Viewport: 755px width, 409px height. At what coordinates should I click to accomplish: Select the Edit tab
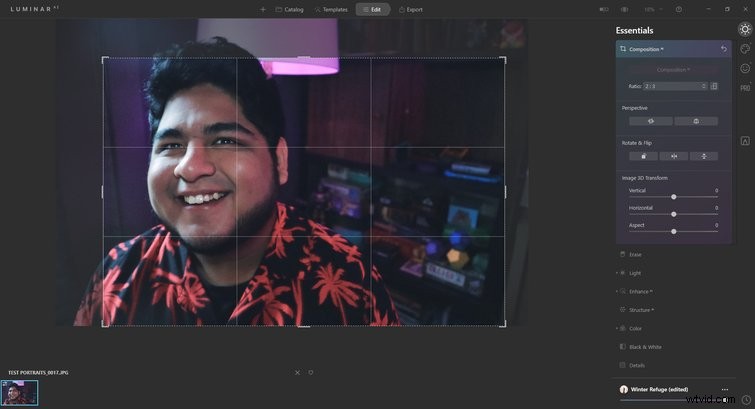pos(372,10)
